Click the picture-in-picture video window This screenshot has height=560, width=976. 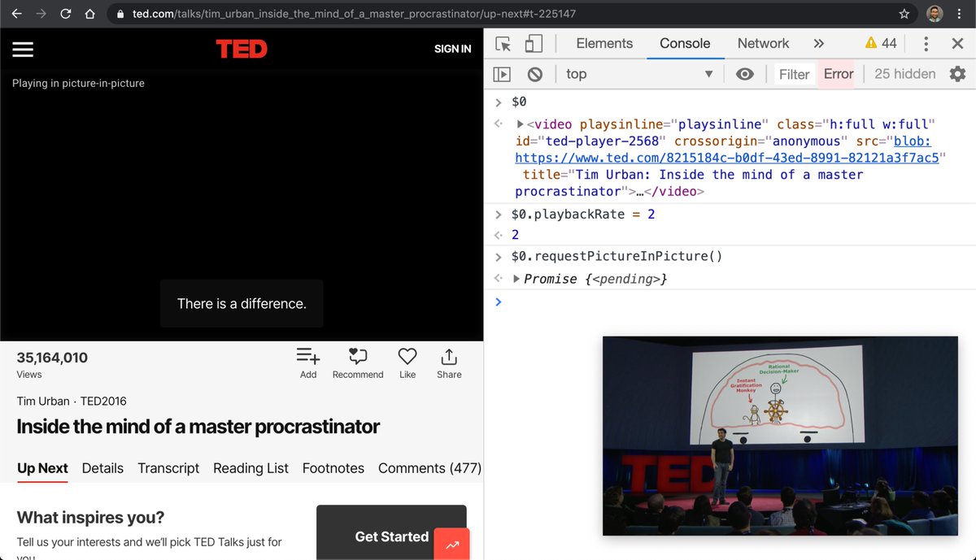pyautogui.click(x=780, y=436)
